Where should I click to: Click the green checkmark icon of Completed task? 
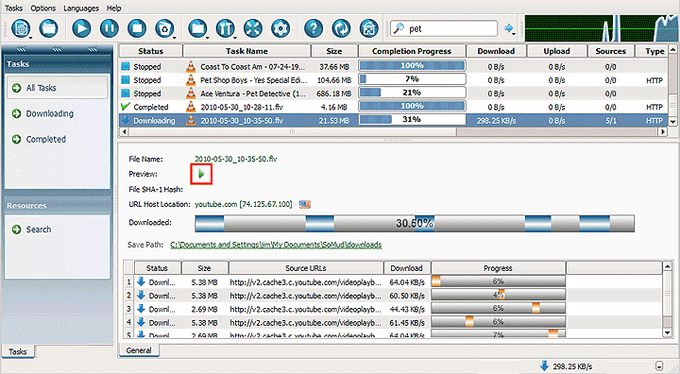(x=125, y=106)
